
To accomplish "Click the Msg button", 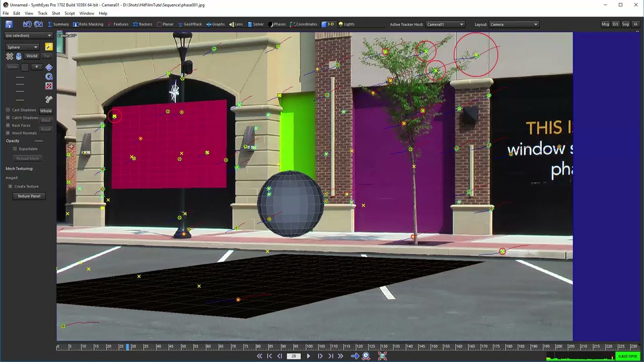I will coord(605,24).
